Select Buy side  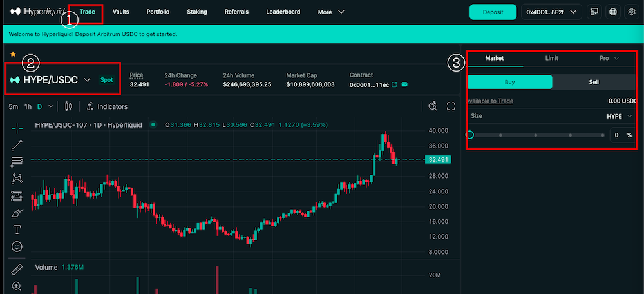(509, 82)
